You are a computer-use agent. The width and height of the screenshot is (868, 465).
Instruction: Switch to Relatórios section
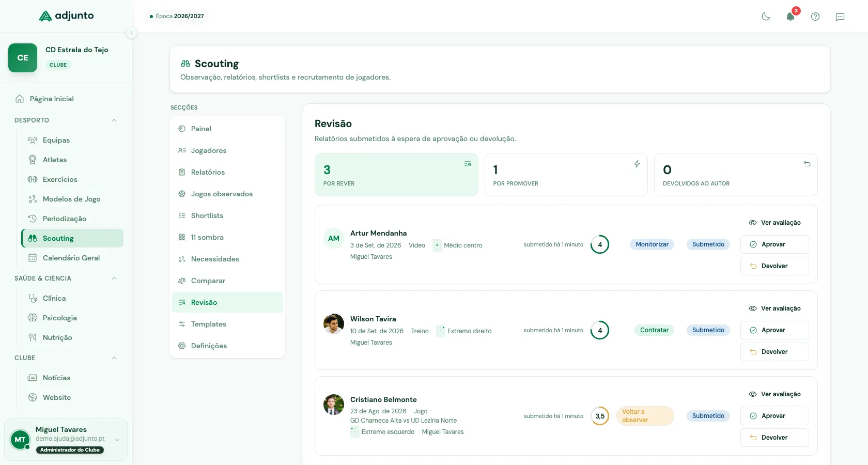[x=227, y=172]
